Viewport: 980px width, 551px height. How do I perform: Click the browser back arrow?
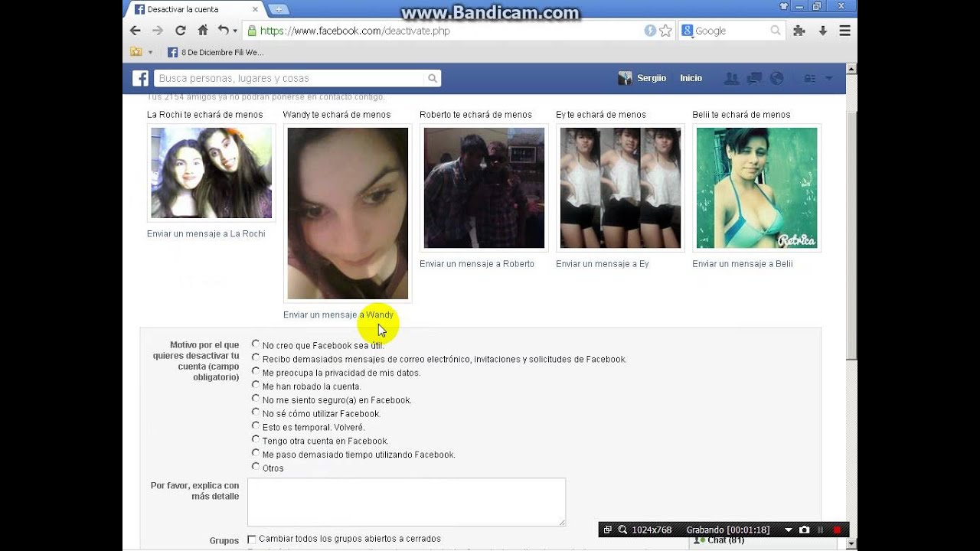coord(136,31)
